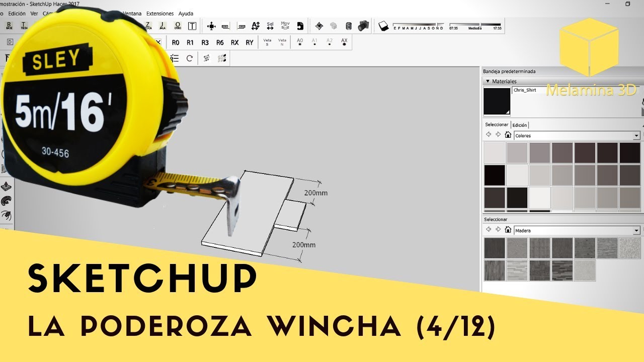Click the dark cylinder toolbar icon
Image resolution: width=644 pixels, height=362 pixels.
pyautogui.click(x=349, y=26)
